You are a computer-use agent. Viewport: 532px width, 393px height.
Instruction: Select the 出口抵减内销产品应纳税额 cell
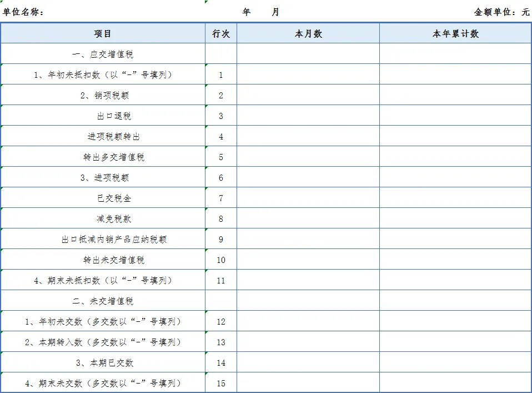(x=103, y=239)
